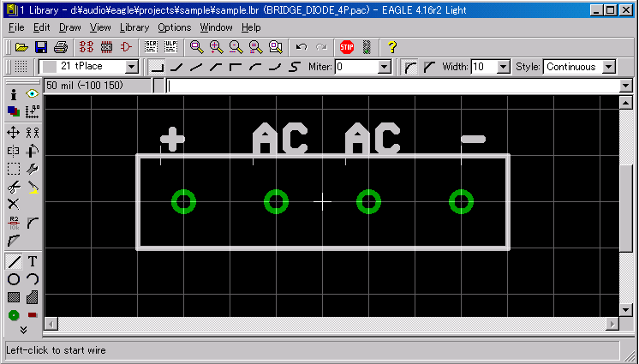Open a file with the folder icon
The width and height of the screenshot is (639, 364).
21,47
